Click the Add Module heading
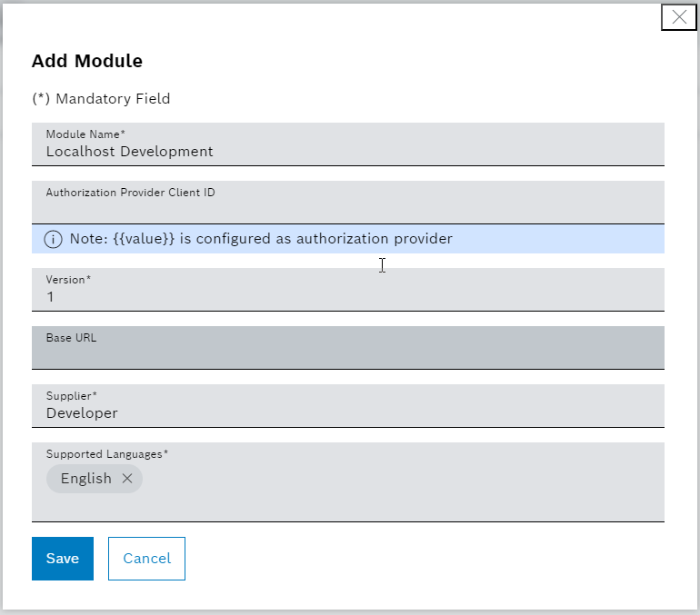700x615 pixels. click(87, 62)
